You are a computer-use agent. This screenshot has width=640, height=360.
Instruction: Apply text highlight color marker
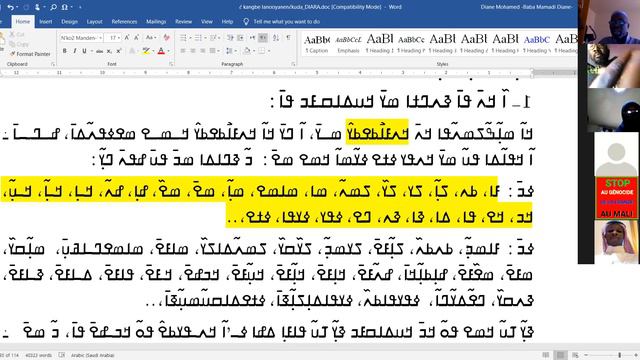(145, 51)
